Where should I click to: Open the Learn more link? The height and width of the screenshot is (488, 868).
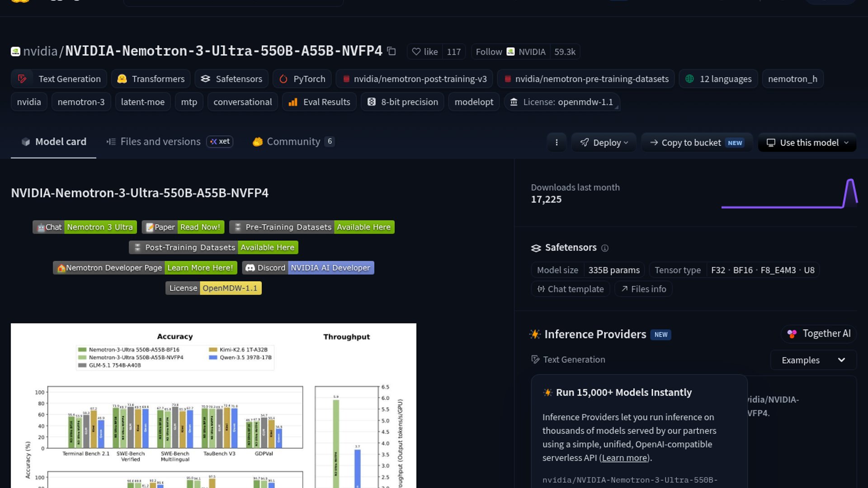624,458
